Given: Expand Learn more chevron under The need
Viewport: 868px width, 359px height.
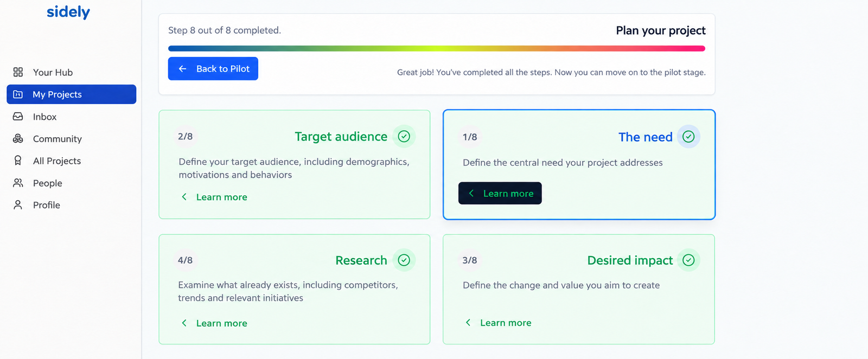Looking at the screenshot, I should (x=471, y=193).
